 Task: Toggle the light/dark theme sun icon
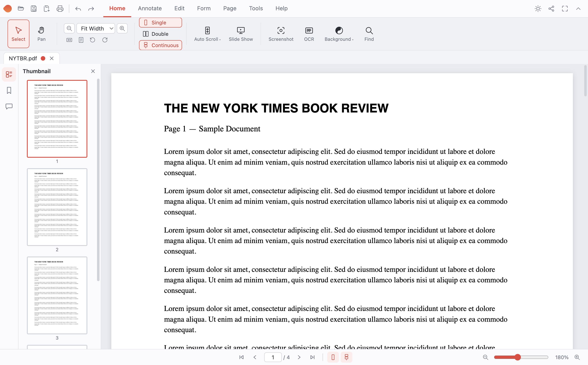click(x=538, y=9)
